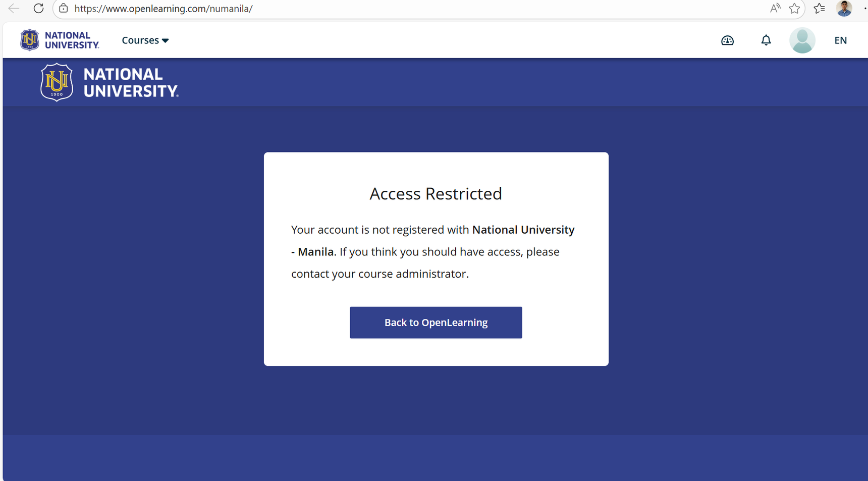
Task: Click the small National University logo in navbar
Action: [x=60, y=40]
